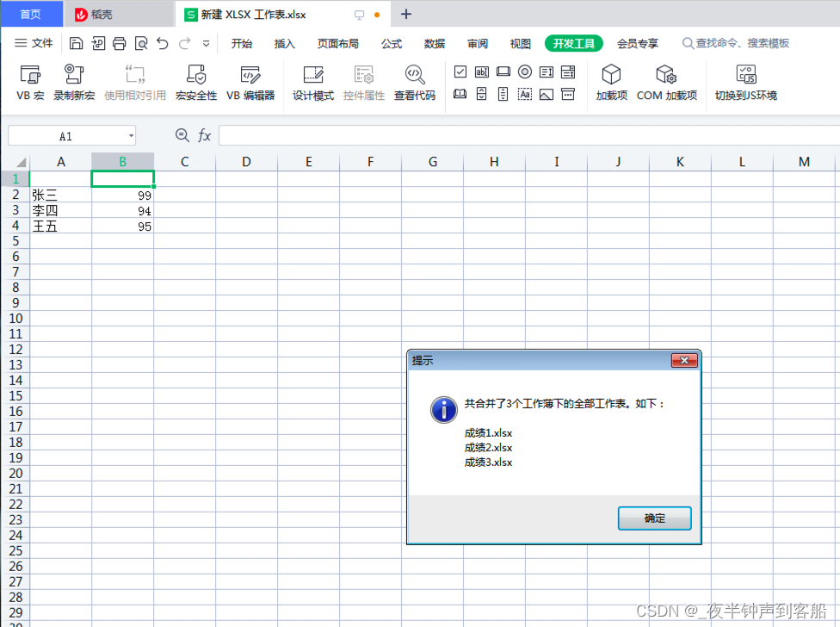Click the A1 name box field
Image resolution: width=840 pixels, height=627 pixels.
(66, 136)
